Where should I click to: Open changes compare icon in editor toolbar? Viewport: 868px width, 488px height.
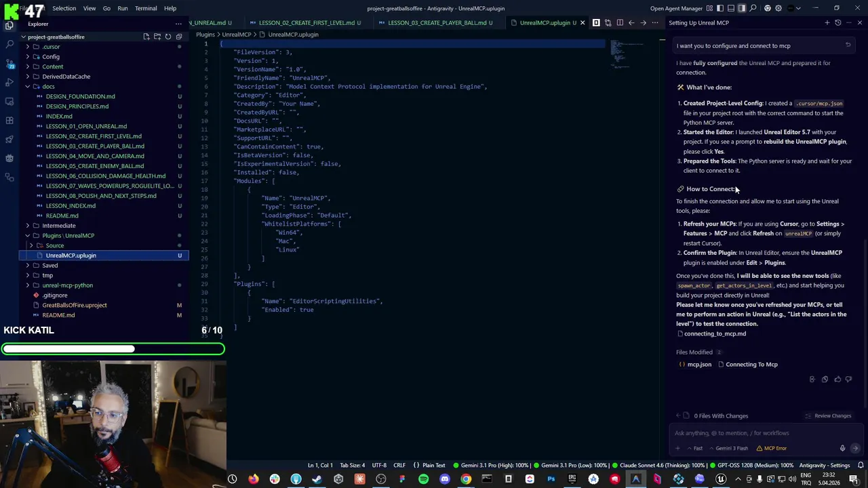click(x=608, y=22)
